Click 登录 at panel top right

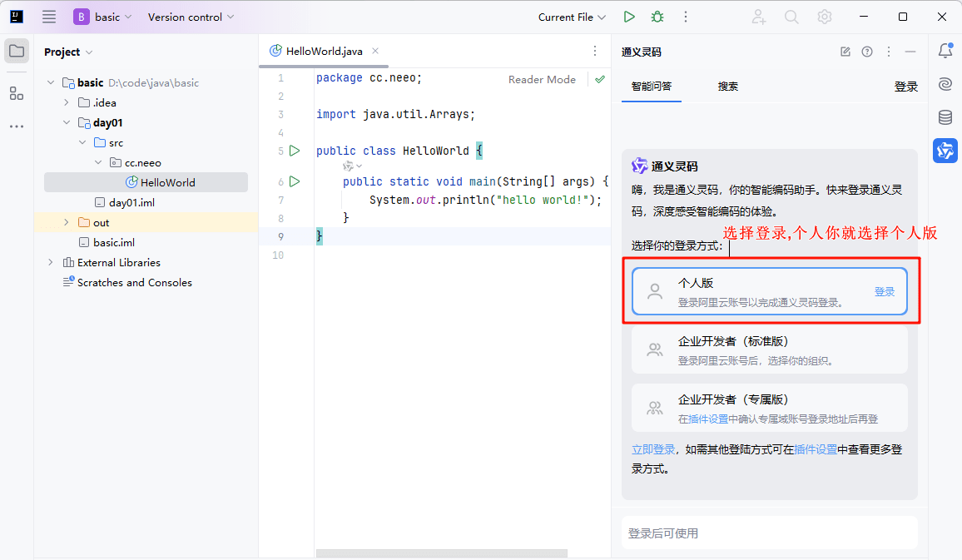(905, 87)
